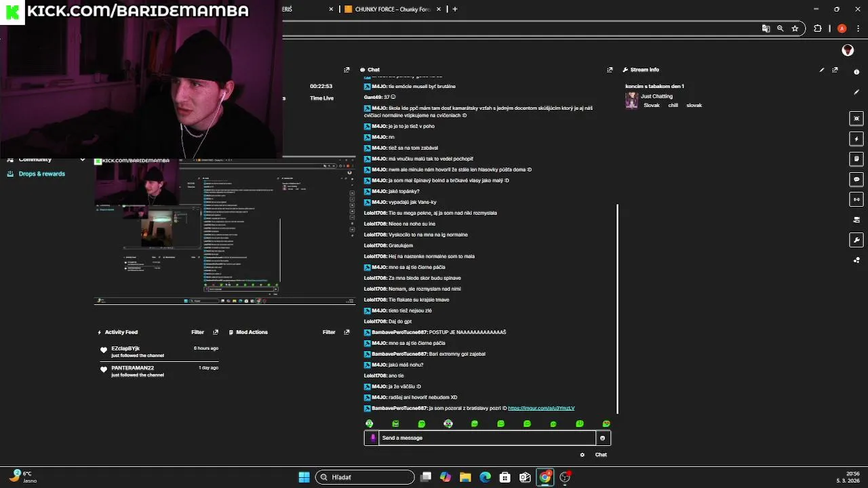This screenshot has width=868, height=488.
Task: Select the first green emote in quick bar
Action: point(369,424)
